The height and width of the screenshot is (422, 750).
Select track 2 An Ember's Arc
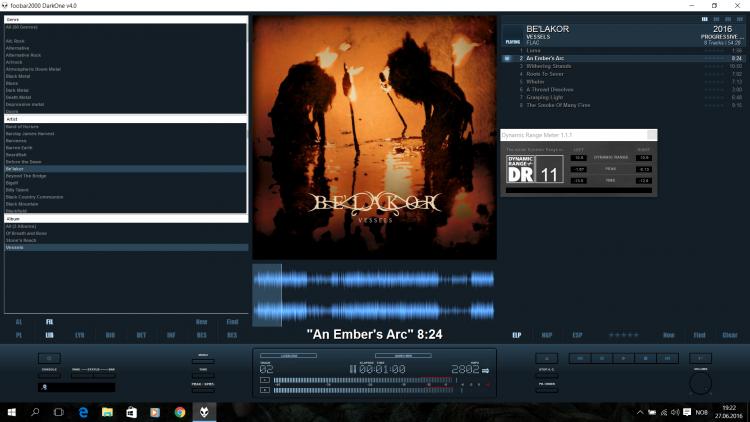623,58
